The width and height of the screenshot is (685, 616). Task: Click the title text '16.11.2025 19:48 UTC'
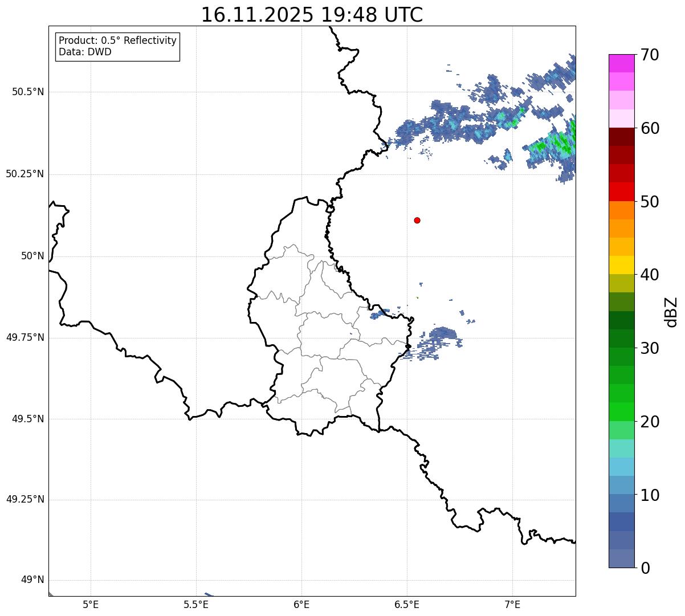(x=312, y=15)
